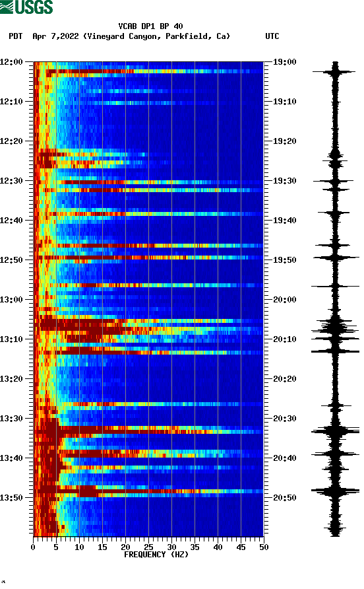This screenshot has width=364, height=589.
Task: Click the USGS logo
Action: tap(26, 7)
